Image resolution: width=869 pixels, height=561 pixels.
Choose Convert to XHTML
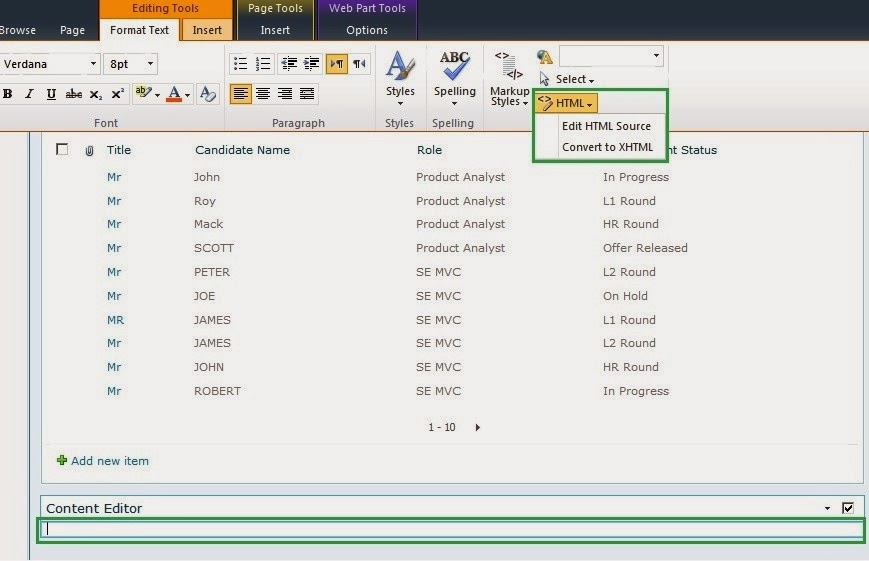[607, 147]
